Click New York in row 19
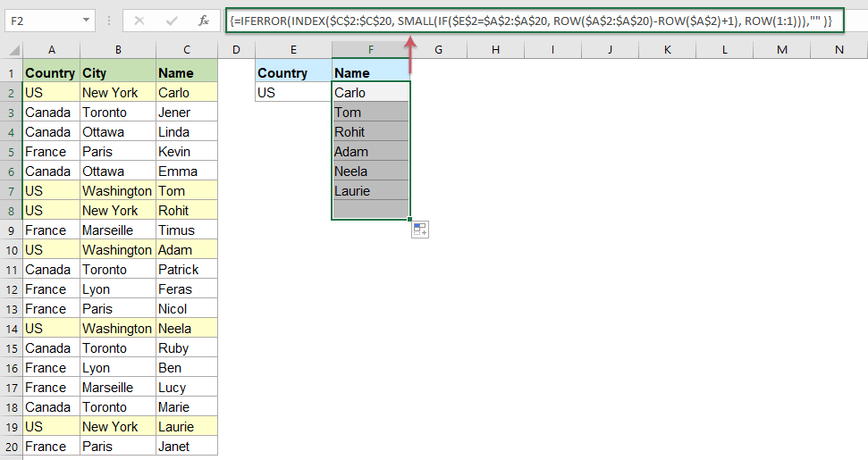 pyautogui.click(x=118, y=427)
